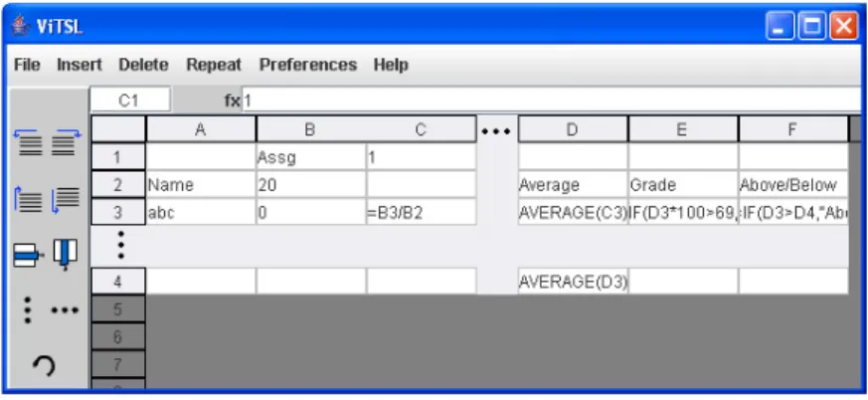This screenshot has width=868, height=400.
Task: Open the Help menu
Action: click(x=391, y=65)
